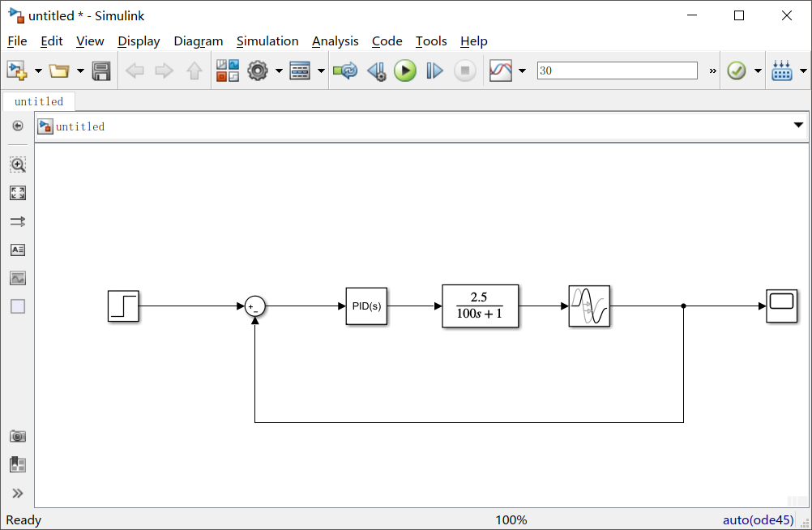Click the PID(s) controller block
The width and height of the screenshot is (812, 530).
366,306
